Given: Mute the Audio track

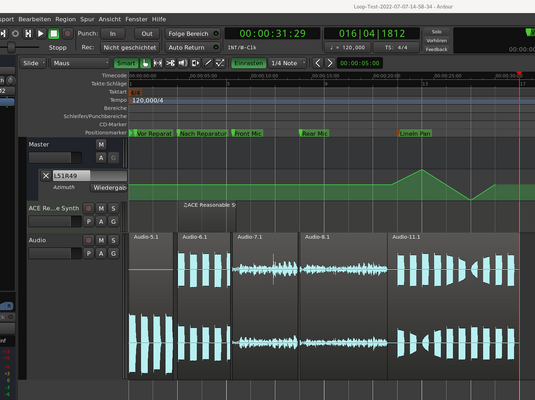Looking at the screenshot, I should (101, 240).
